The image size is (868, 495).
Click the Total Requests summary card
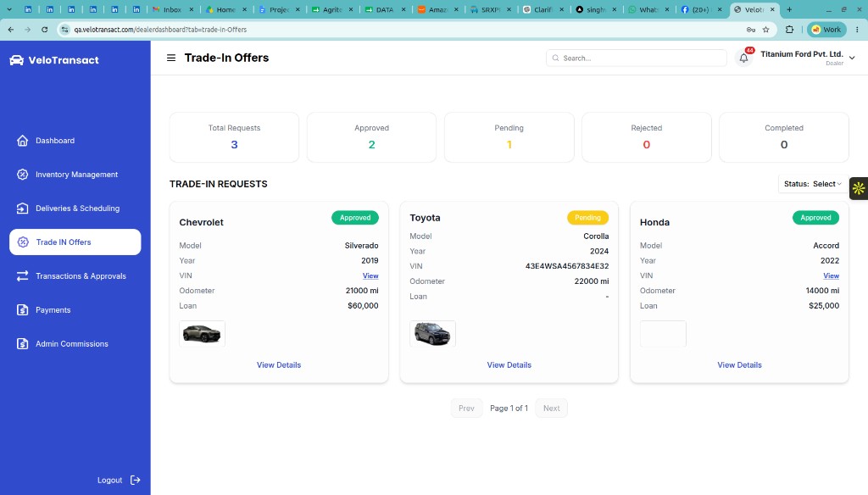point(234,137)
